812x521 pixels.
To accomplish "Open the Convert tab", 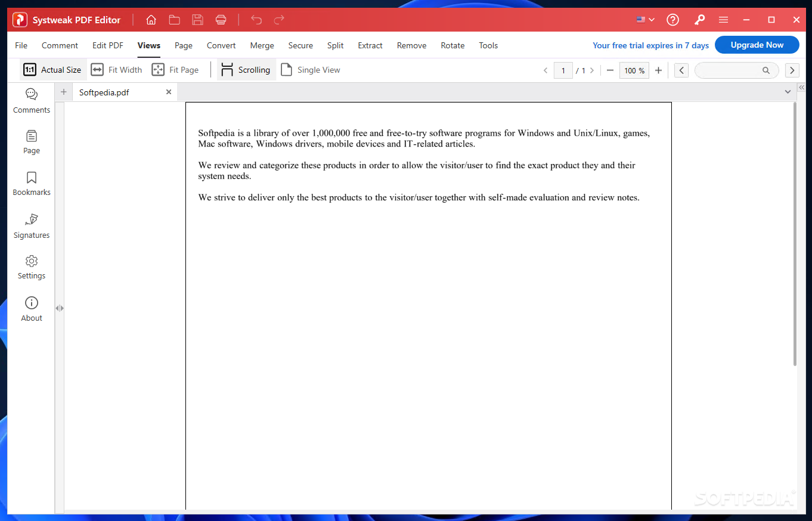I will pos(221,45).
